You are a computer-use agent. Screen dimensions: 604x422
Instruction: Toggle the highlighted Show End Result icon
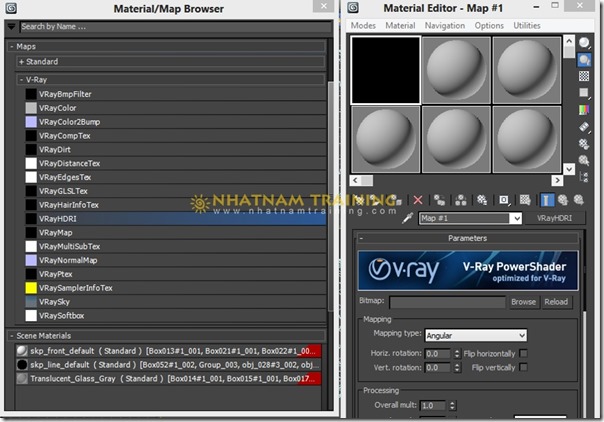point(547,200)
